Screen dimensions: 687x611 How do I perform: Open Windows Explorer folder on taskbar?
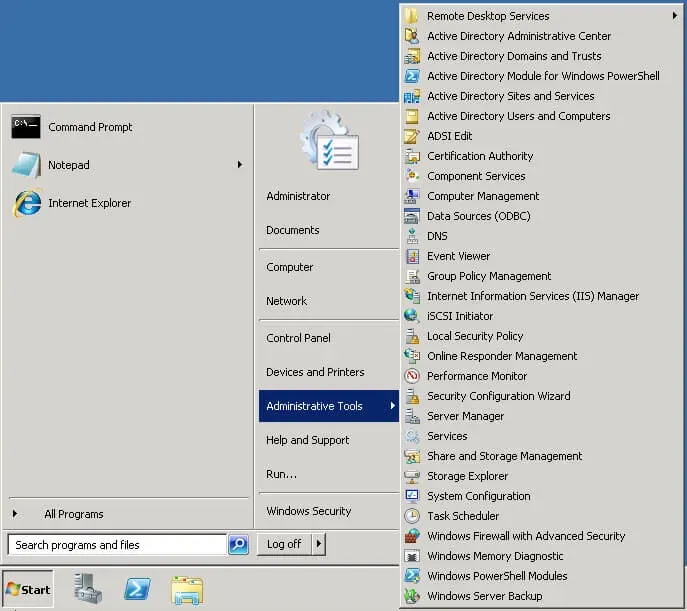(187, 590)
